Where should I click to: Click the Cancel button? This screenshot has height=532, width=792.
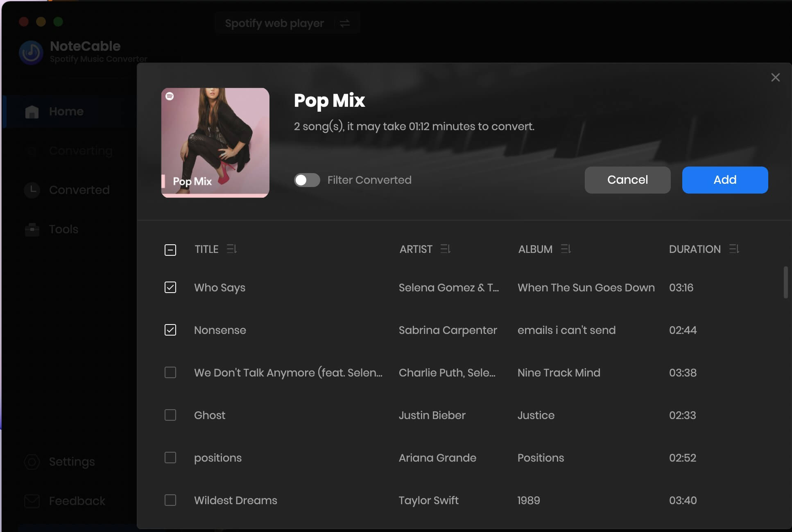pyautogui.click(x=627, y=180)
